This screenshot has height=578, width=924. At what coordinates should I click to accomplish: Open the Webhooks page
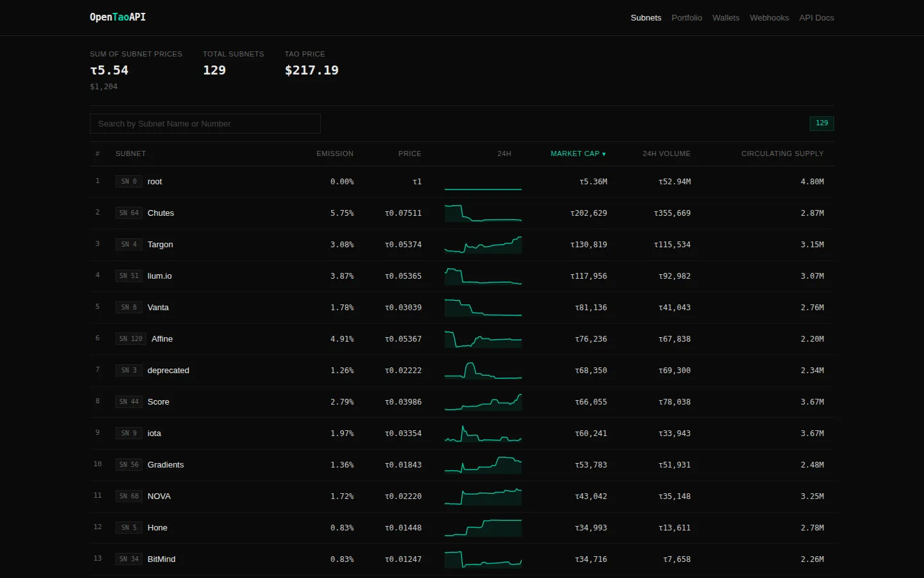(769, 18)
